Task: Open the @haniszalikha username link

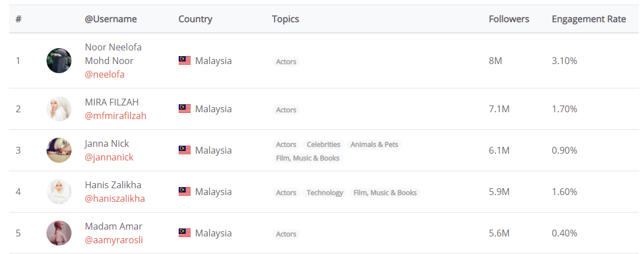Action: tap(115, 198)
